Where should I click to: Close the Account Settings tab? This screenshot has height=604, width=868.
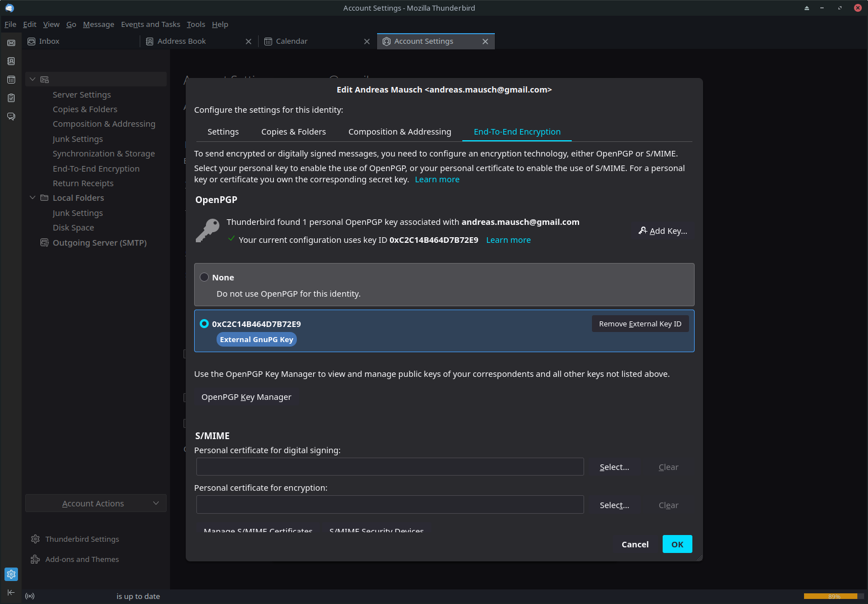485,42
